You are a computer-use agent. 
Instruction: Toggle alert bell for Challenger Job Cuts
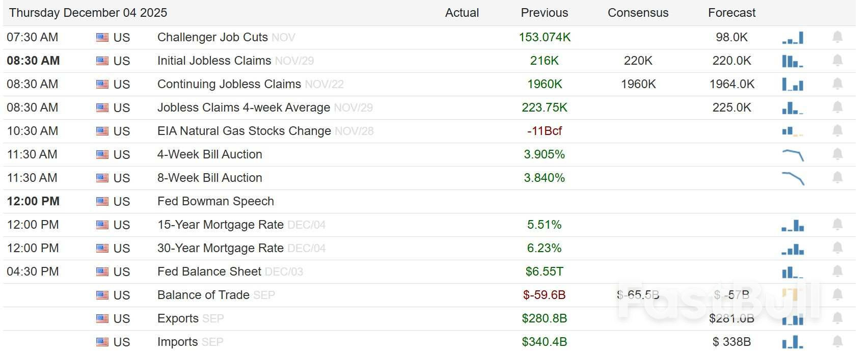(x=837, y=37)
